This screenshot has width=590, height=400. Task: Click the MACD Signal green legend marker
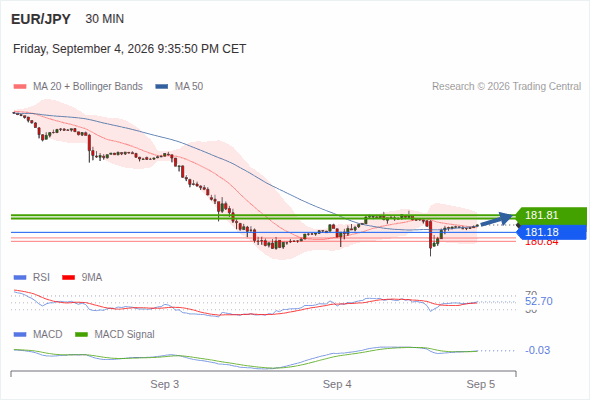(81, 335)
